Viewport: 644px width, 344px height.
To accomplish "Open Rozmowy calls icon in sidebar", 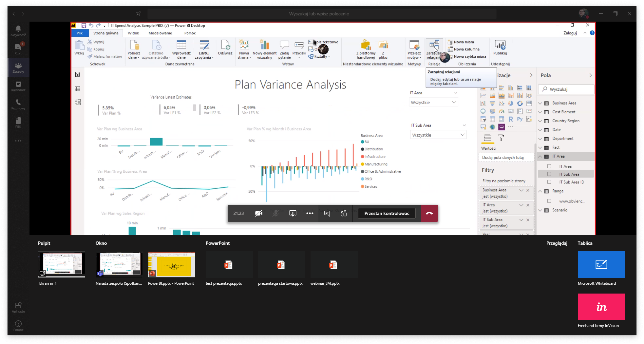I will click(x=18, y=104).
